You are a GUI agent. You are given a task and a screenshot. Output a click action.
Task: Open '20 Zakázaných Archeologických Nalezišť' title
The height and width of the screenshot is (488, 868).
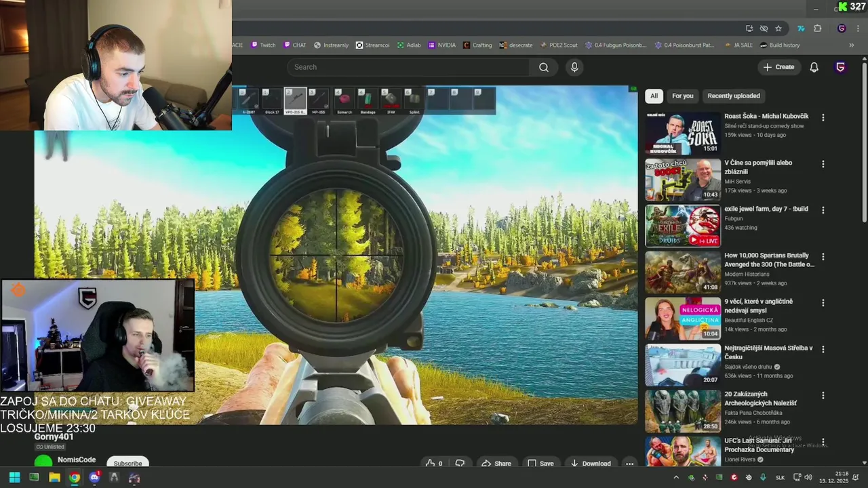760,399
